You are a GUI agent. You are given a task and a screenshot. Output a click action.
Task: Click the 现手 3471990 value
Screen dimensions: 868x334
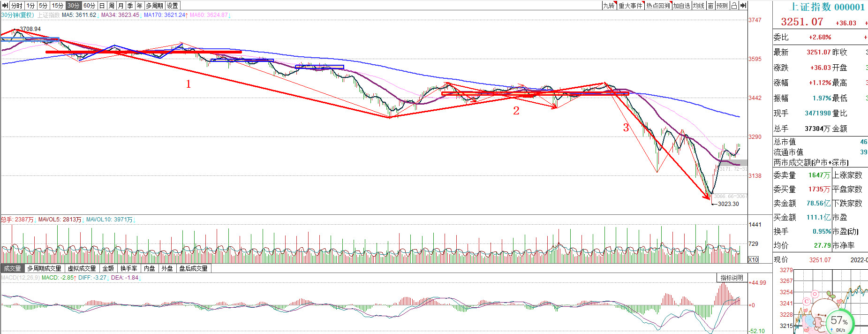(818, 113)
